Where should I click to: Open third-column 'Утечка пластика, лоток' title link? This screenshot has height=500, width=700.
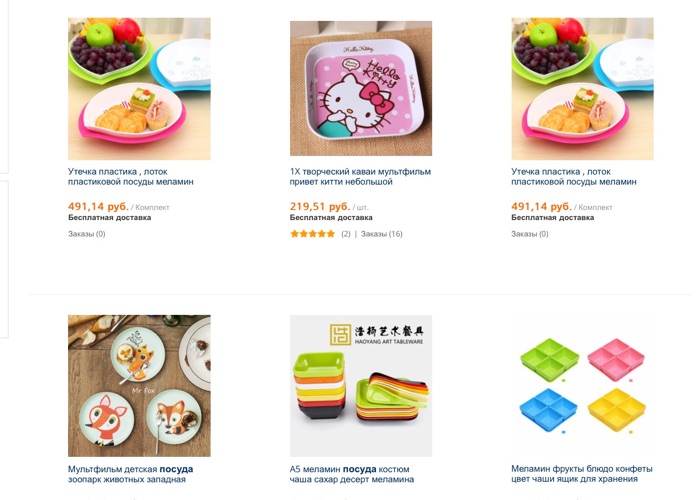tap(574, 177)
